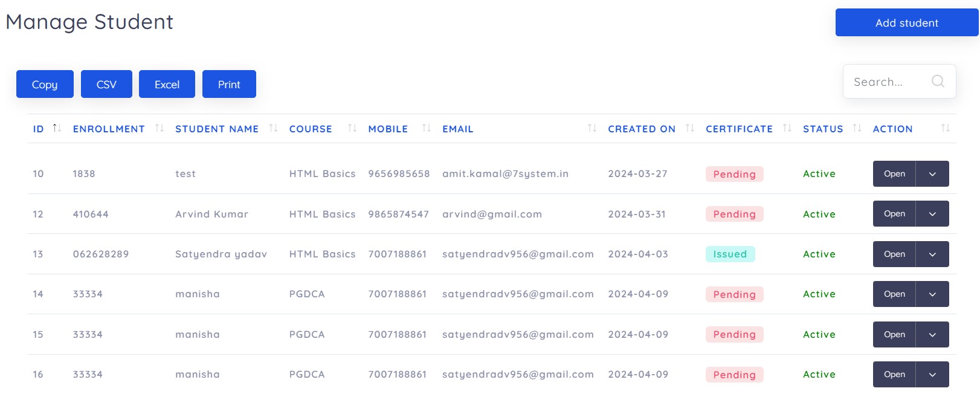This screenshot has height=394, width=980.
Task: Open dropdown arrow for ID 16 row
Action: pos(932,375)
